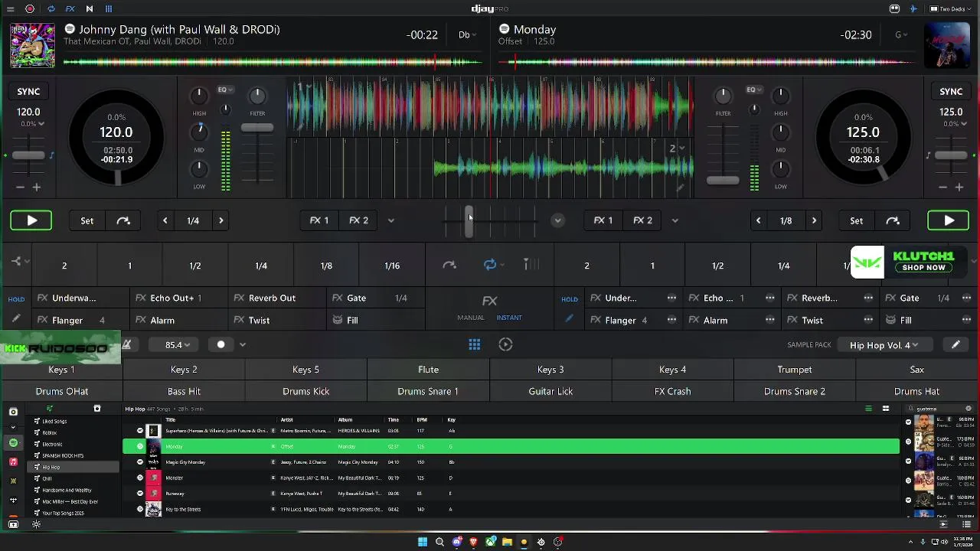980x551 pixels.
Task: Increase left deck loop size from 1/4
Action: (x=221, y=220)
